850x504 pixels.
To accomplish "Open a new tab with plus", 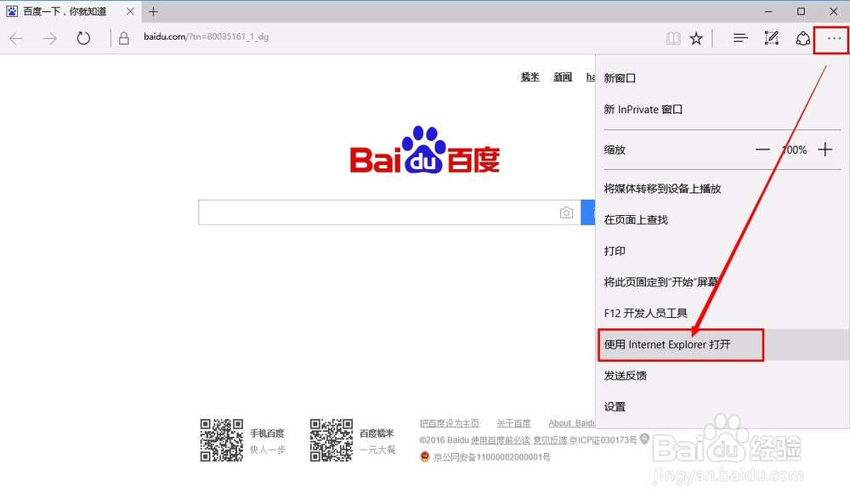I will pos(153,11).
